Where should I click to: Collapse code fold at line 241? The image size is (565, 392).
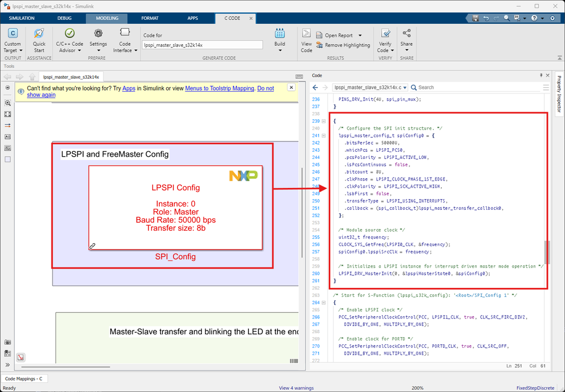tap(324, 135)
